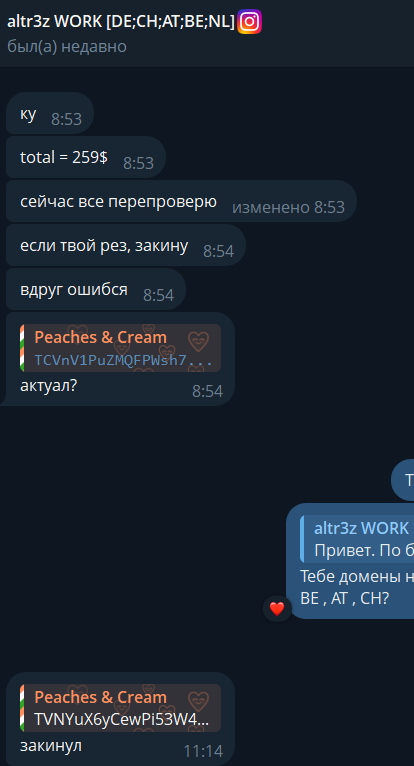Click the 'вдруг ошибся' message

(96, 289)
